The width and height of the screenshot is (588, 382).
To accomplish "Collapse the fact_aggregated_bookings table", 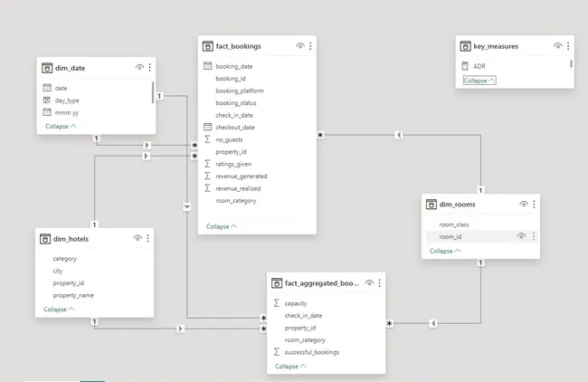I will [x=290, y=367].
